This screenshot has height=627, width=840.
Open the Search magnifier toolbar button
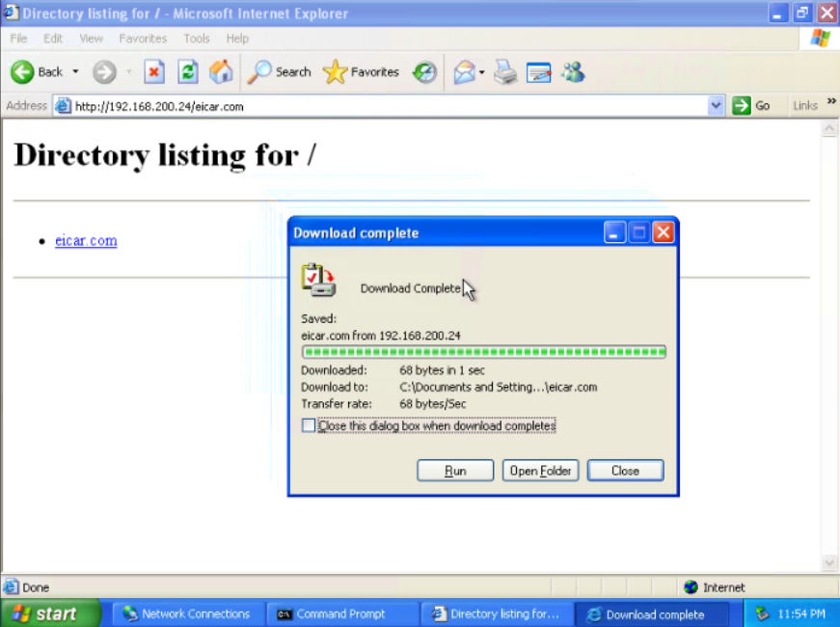279,71
